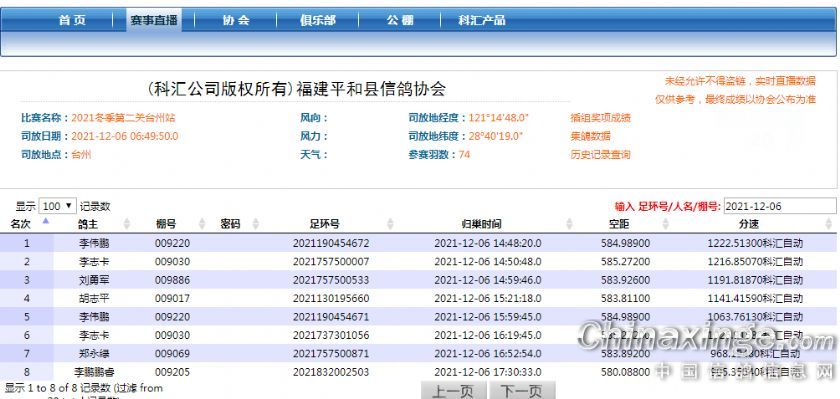The height and width of the screenshot is (399, 840).
Task: Click ring number 2021190454672
Action: click(331, 243)
